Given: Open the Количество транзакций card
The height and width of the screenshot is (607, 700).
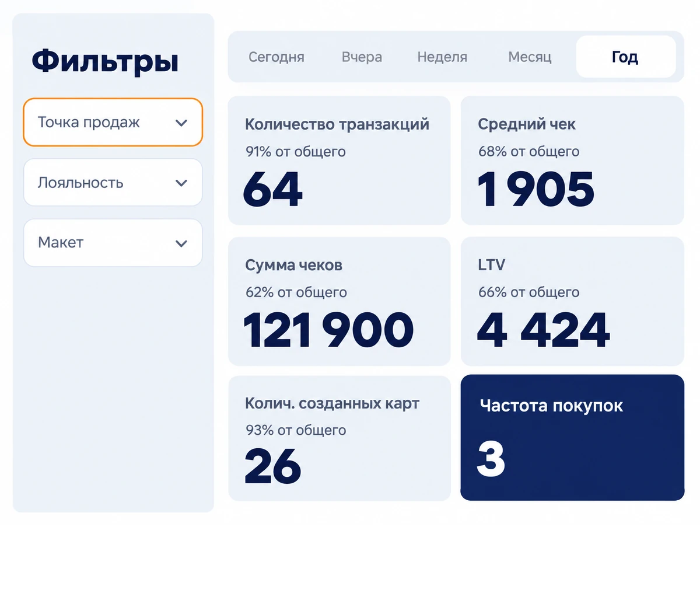Looking at the screenshot, I should click(339, 161).
